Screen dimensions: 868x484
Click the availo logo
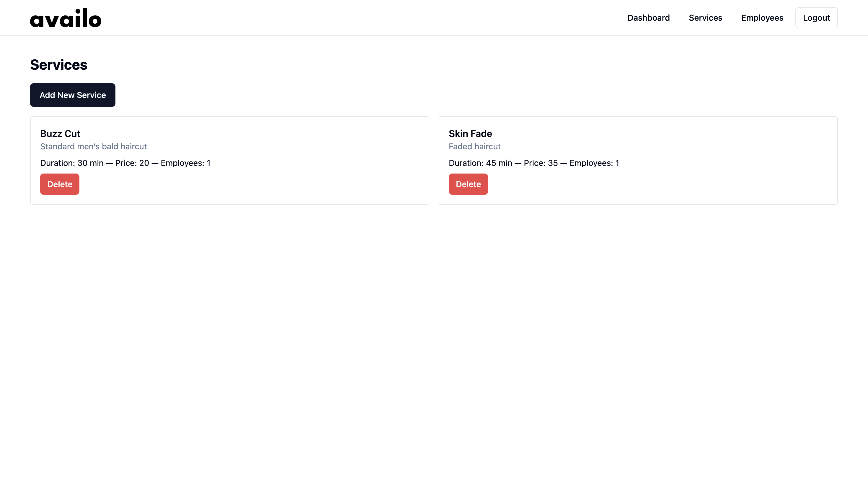[65, 18]
